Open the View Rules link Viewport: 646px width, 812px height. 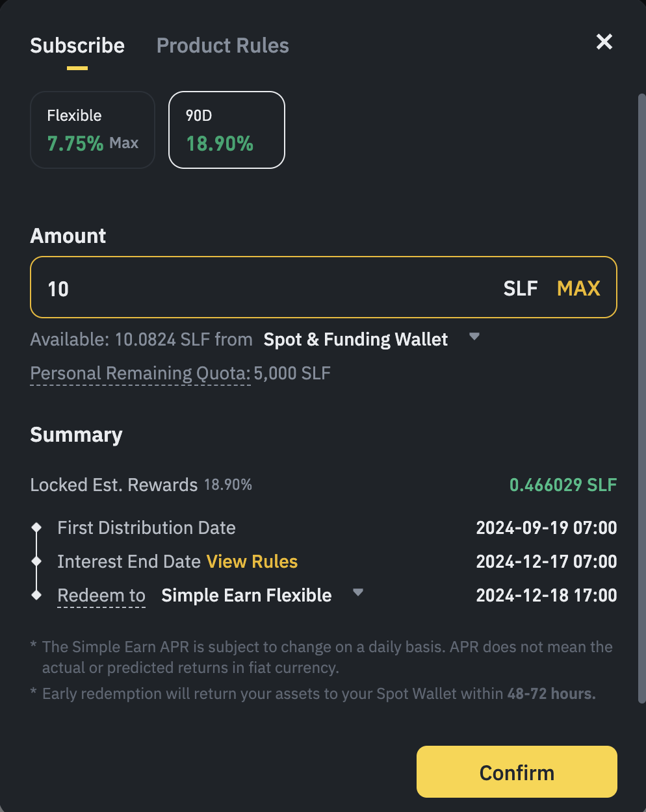pos(252,561)
